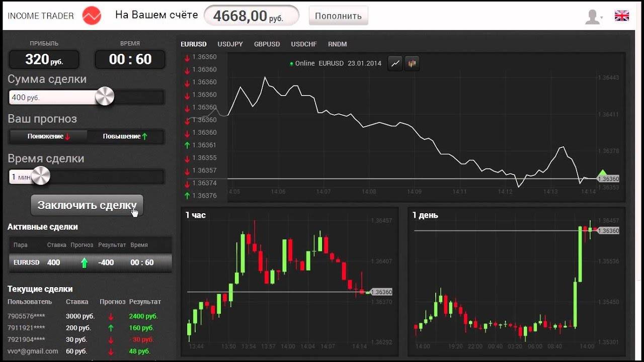This screenshot has width=644, height=362.
Task: Click the green forecast arrow in the active EURUSD deal
Action: (x=84, y=262)
